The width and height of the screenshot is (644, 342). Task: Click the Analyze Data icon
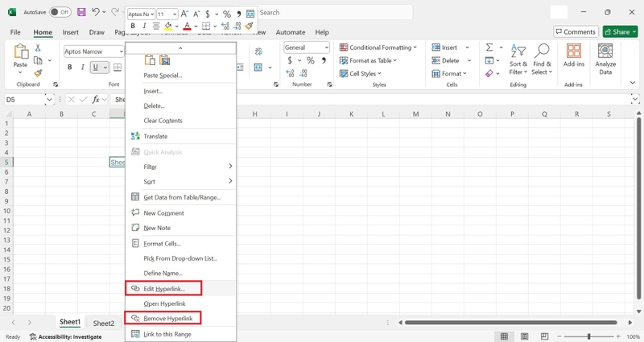[x=605, y=60]
